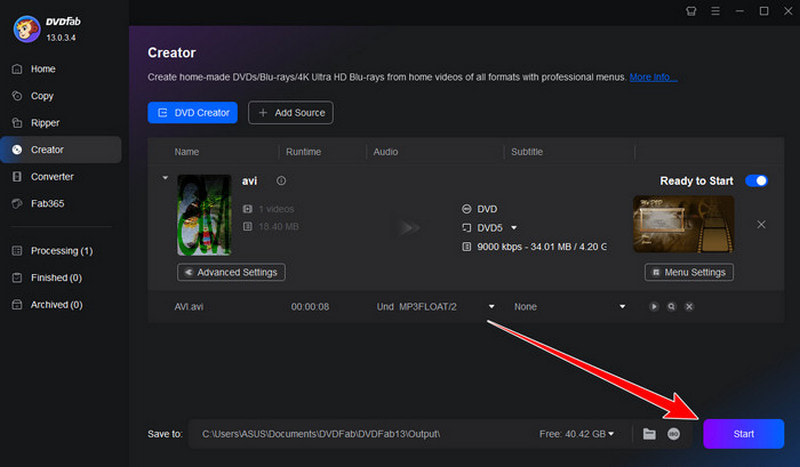Open the DVD5 output size dropdown

tap(514, 228)
